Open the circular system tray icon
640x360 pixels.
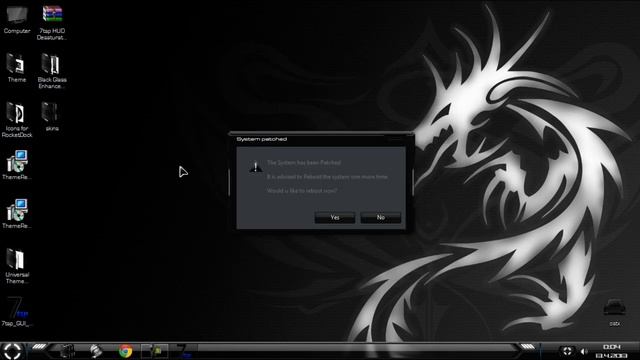(x=567, y=351)
